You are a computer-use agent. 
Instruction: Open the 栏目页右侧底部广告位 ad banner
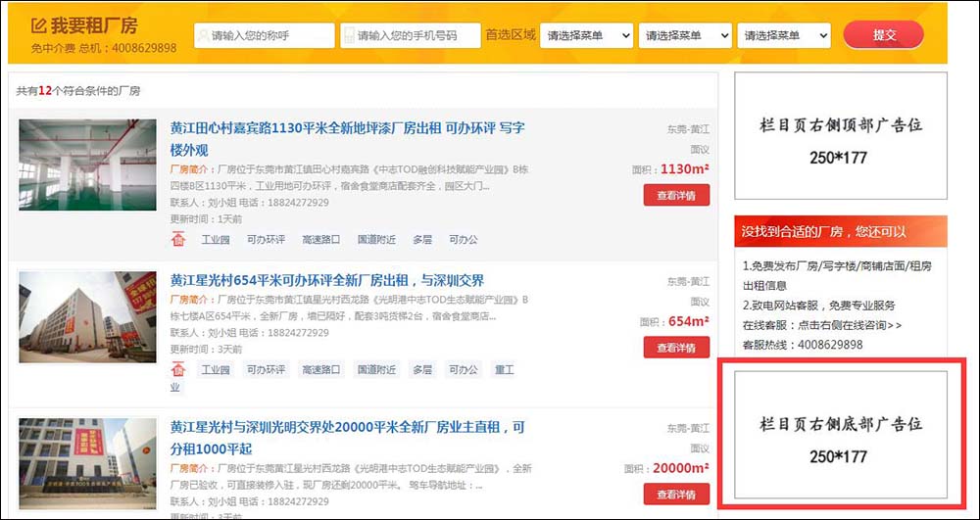pos(841,435)
